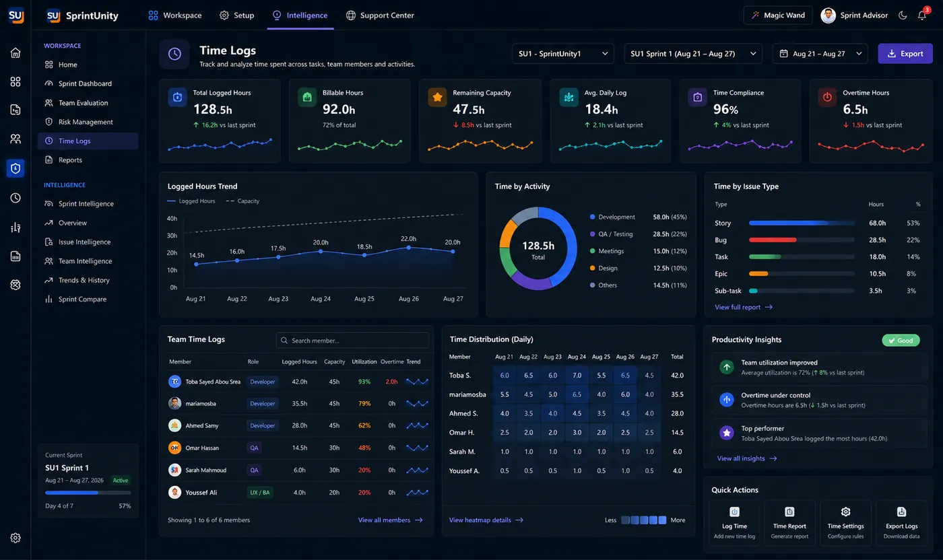Open the clock icon in the left rail
Screen dimensions: 943x560
[x=15, y=198]
